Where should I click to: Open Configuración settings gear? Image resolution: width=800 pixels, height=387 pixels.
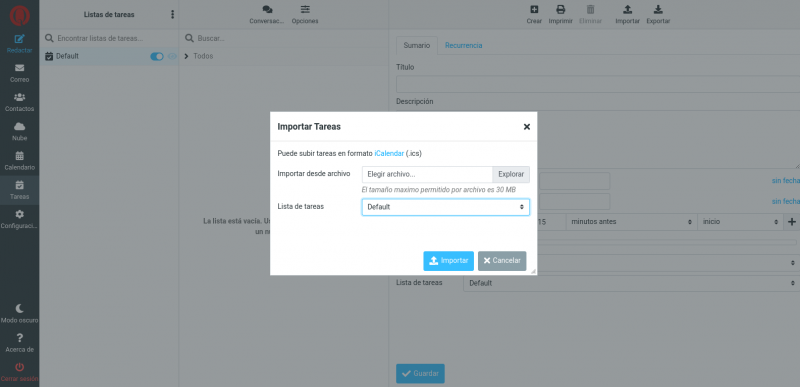[19, 219]
